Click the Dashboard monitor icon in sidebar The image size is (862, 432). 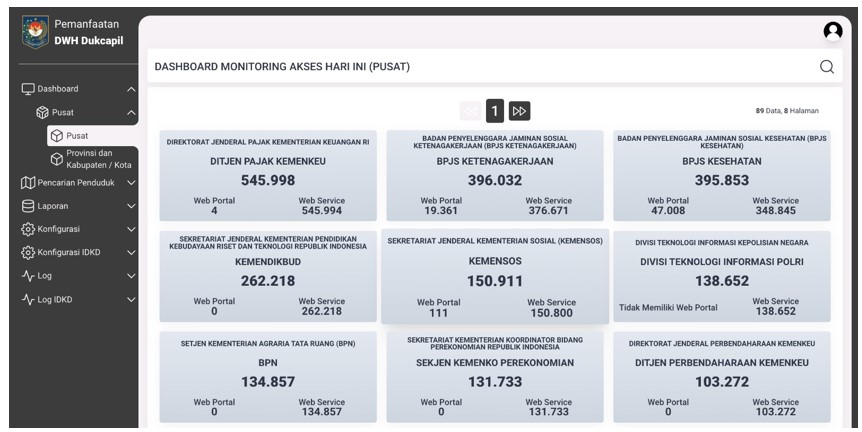pos(28,89)
